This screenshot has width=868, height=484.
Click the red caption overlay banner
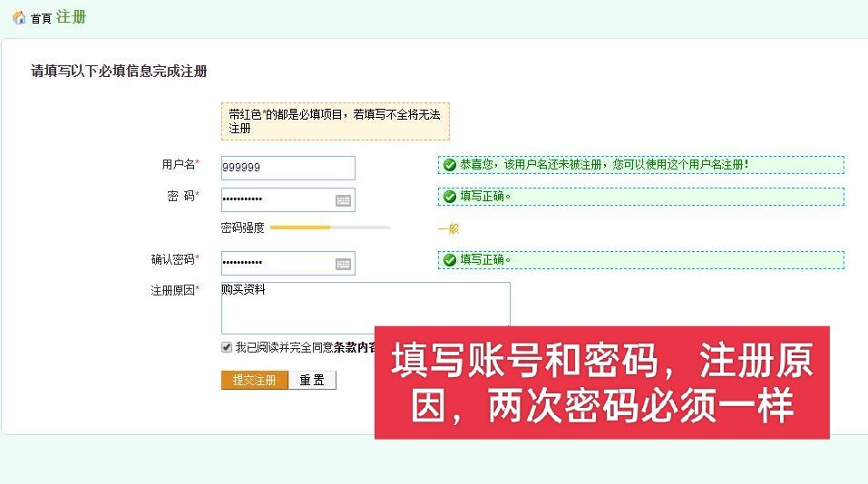click(x=601, y=382)
